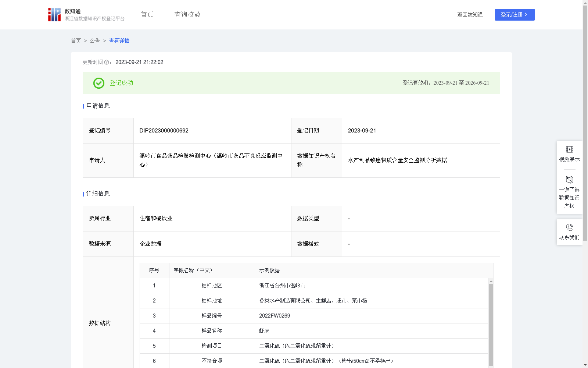Viewport: 588px width, 368px height.
Task: Click the 登录/注册 button
Action: 514,15
